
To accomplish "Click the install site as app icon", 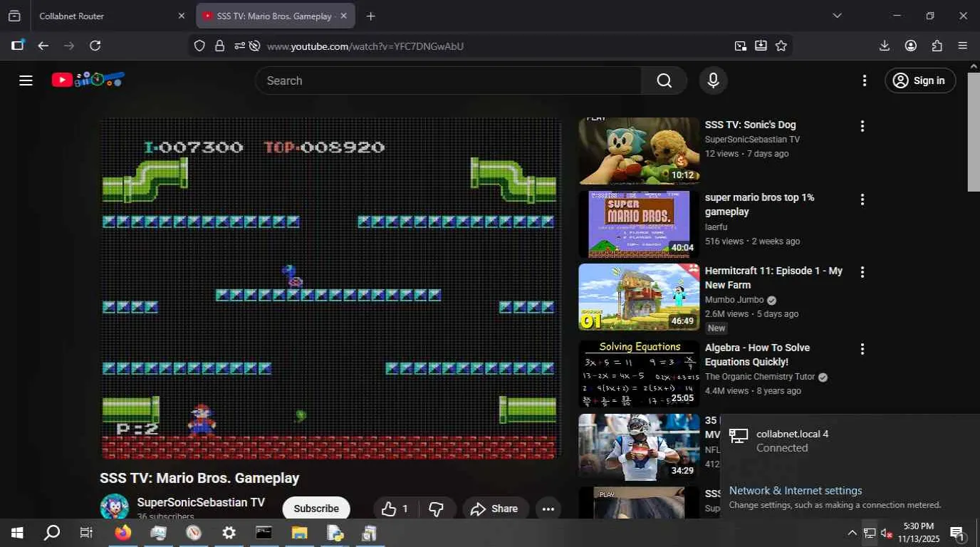I will pos(761,46).
